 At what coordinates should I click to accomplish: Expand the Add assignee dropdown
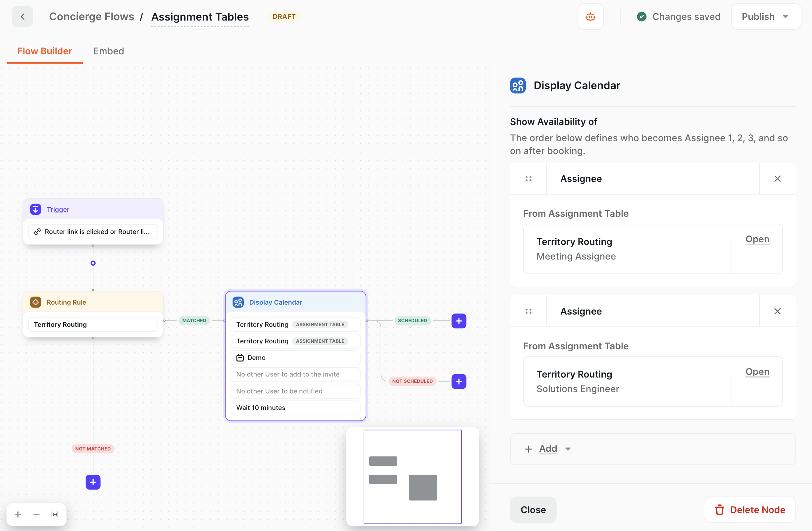point(548,449)
